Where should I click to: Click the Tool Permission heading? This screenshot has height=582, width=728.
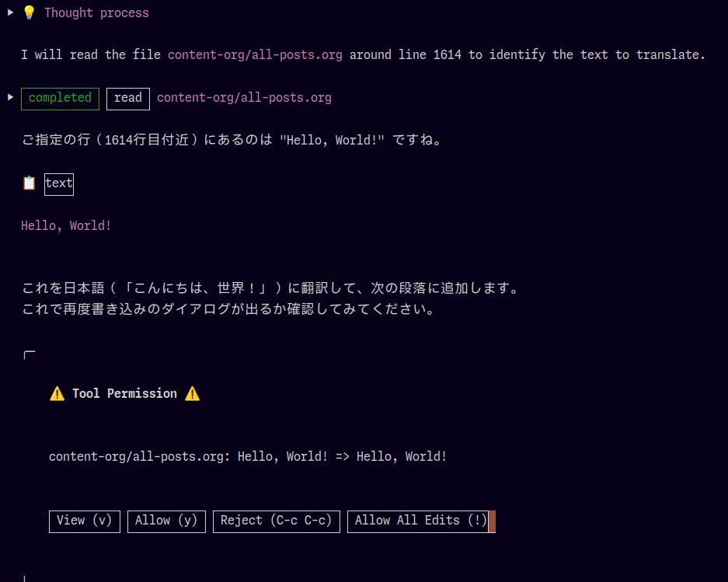click(x=124, y=393)
